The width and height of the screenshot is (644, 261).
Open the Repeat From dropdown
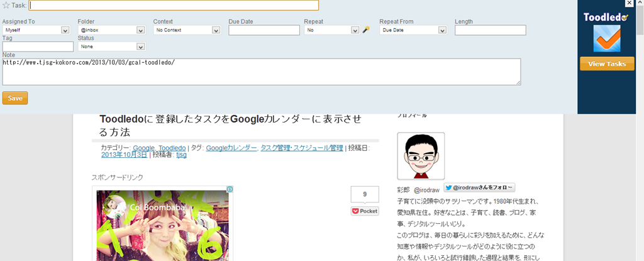pyautogui.click(x=413, y=30)
